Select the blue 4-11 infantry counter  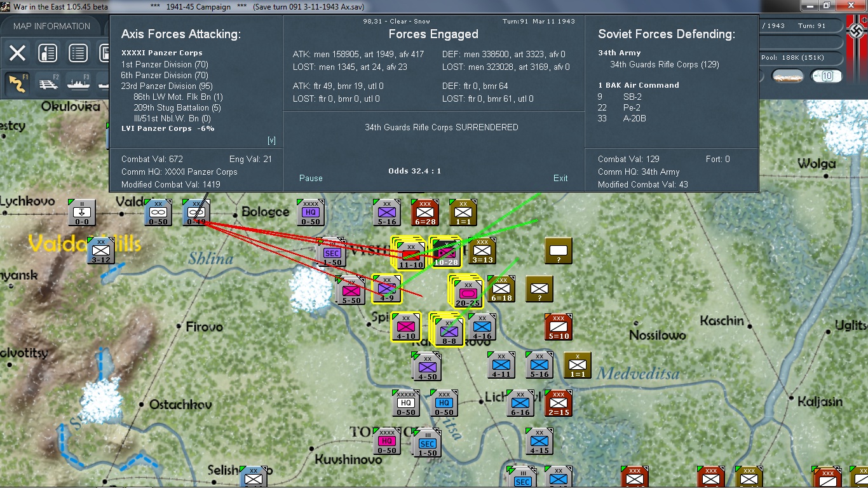click(x=501, y=364)
